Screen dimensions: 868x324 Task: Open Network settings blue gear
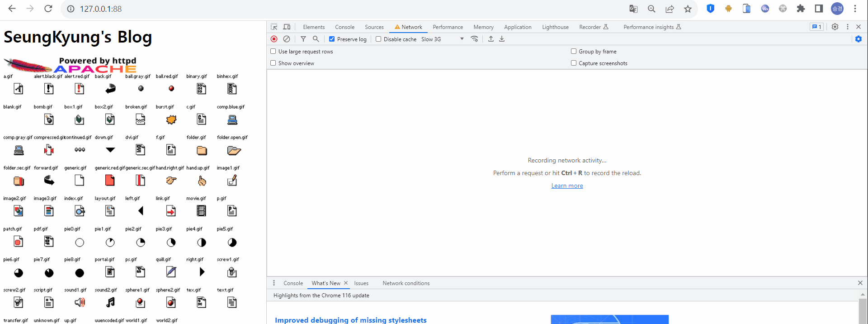pos(859,39)
